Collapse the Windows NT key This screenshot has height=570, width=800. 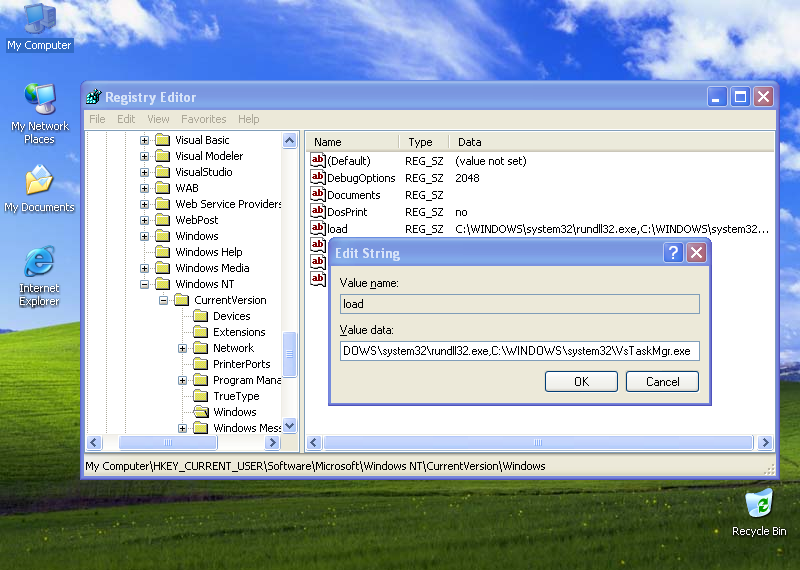tap(144, 284)
